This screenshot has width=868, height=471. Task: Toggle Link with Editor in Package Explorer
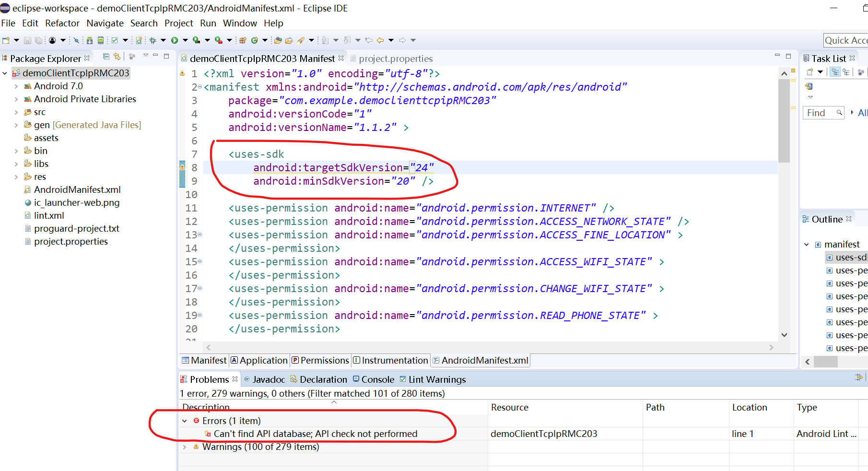pos(117,57)
